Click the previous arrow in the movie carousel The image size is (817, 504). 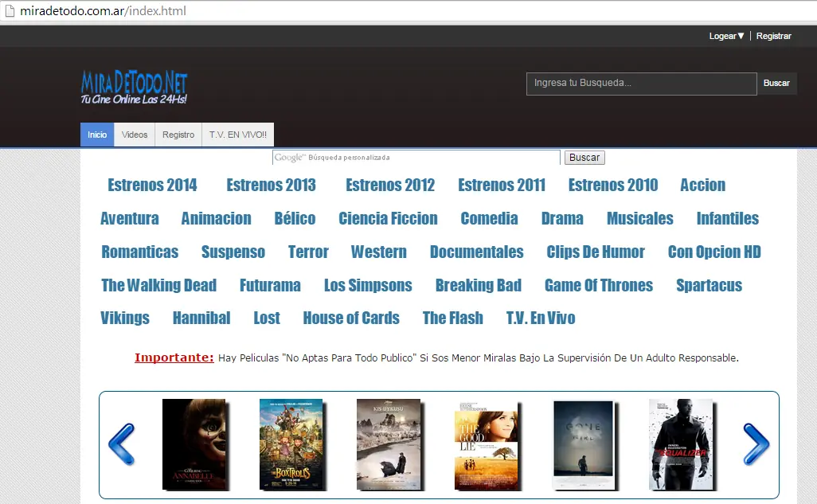pos(121,444)
